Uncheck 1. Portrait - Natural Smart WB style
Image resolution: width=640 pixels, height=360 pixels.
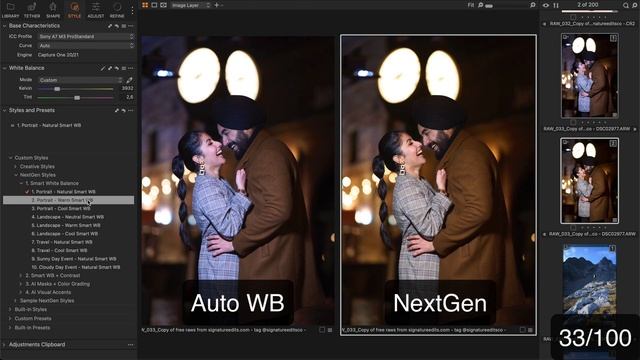[x=27, y=191]
